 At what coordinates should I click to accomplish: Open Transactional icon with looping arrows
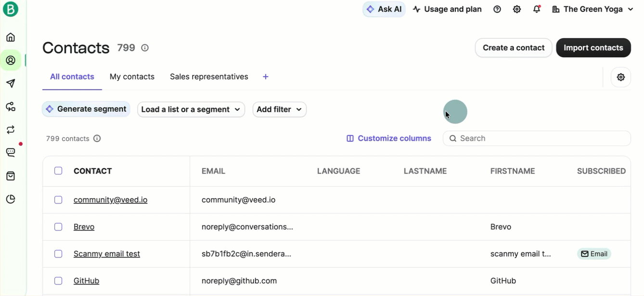click(11, 130)
